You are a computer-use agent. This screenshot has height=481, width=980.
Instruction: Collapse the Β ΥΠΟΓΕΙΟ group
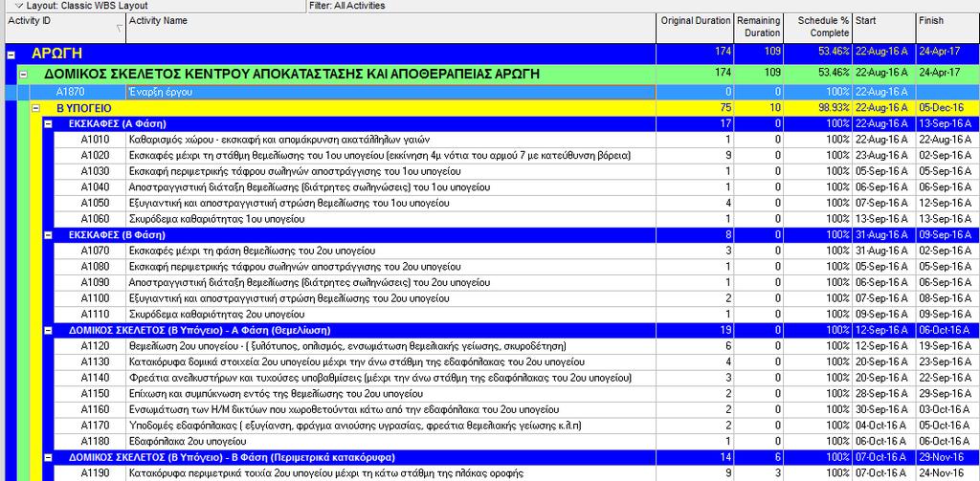point(36,108)
